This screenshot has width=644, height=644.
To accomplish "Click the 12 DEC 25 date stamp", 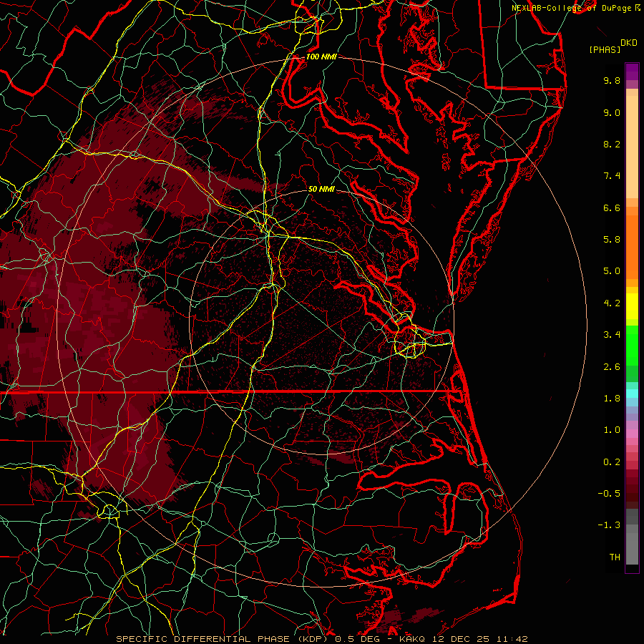I will pyautogui.click(x=462, y=639).
